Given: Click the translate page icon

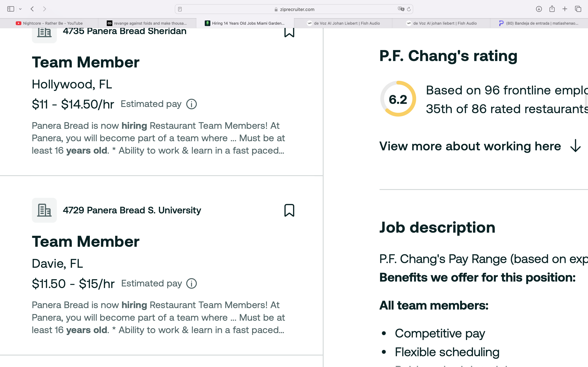Looking at the screenshot, I should pyautogui.click(x=401, y=9).
